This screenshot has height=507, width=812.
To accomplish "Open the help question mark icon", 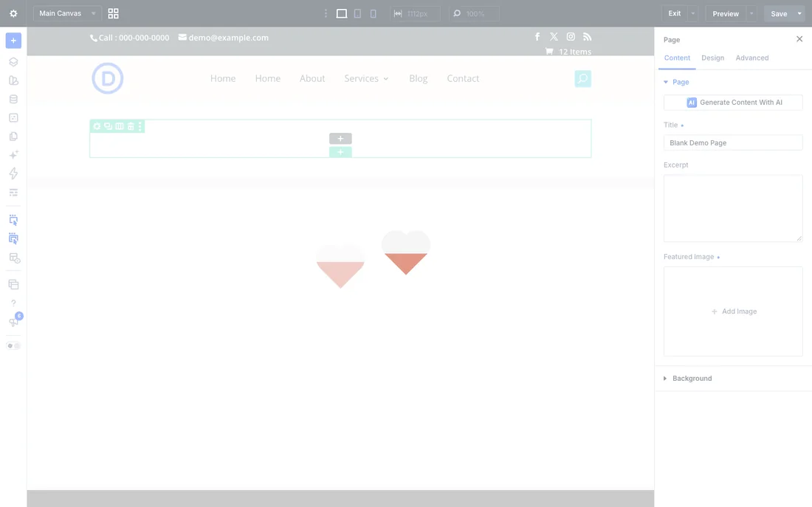I will (13, 303).
